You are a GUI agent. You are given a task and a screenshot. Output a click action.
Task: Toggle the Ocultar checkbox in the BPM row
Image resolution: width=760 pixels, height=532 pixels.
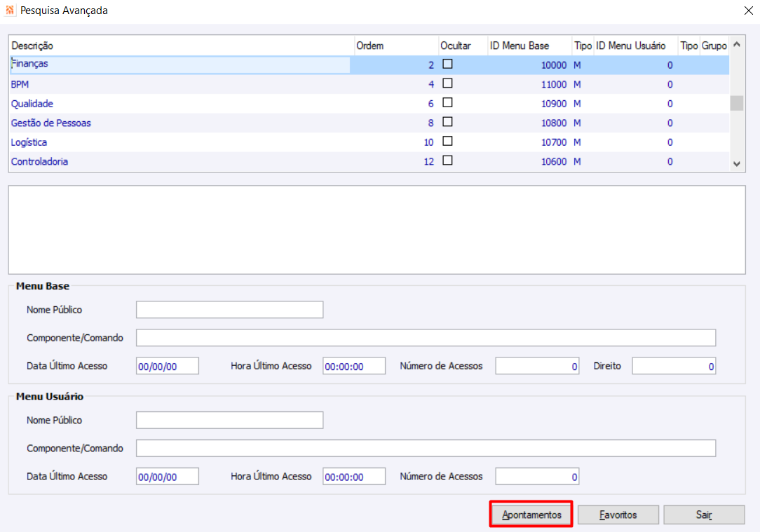(x=447, y=83)
